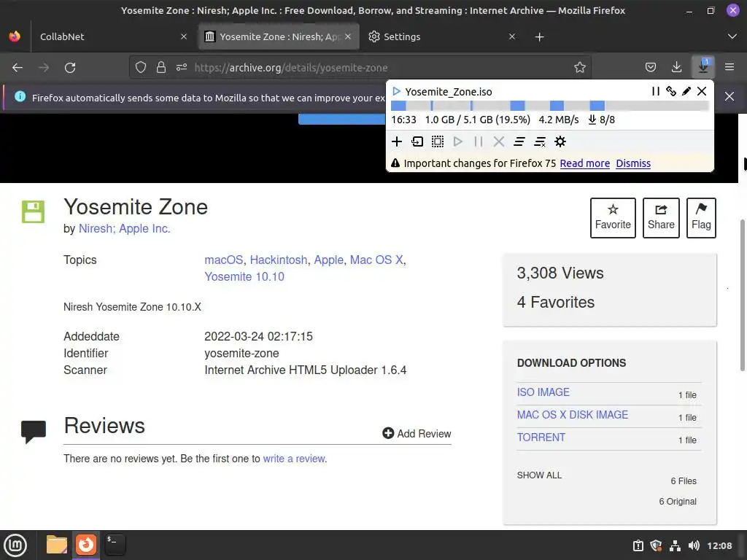Image resolution: width=747 pixels, height=560 pixels.
Task: Click the greyed pause button in toolbar
Action: pos(479,141)
